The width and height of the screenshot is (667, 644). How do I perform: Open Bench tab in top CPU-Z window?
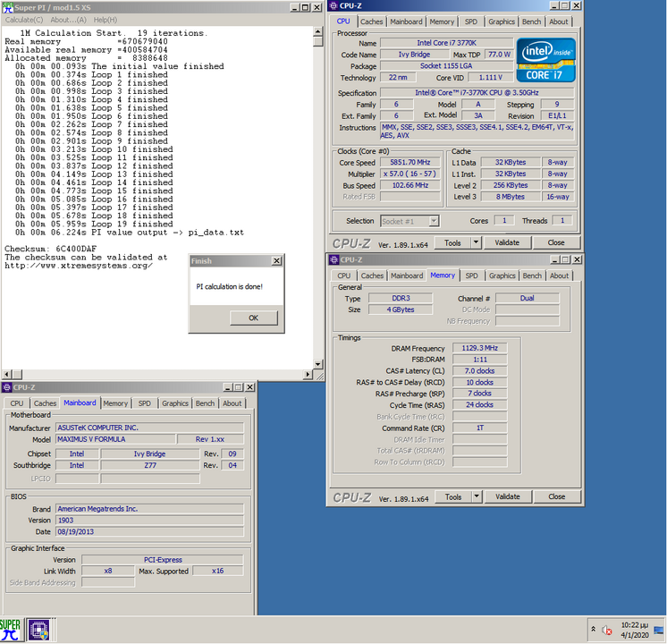point(531,21)
